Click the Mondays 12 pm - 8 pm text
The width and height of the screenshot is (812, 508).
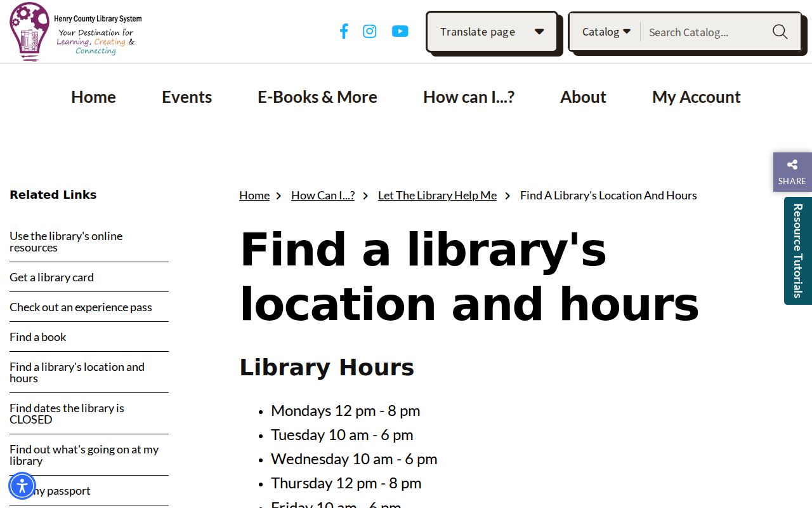click(346, 411)
